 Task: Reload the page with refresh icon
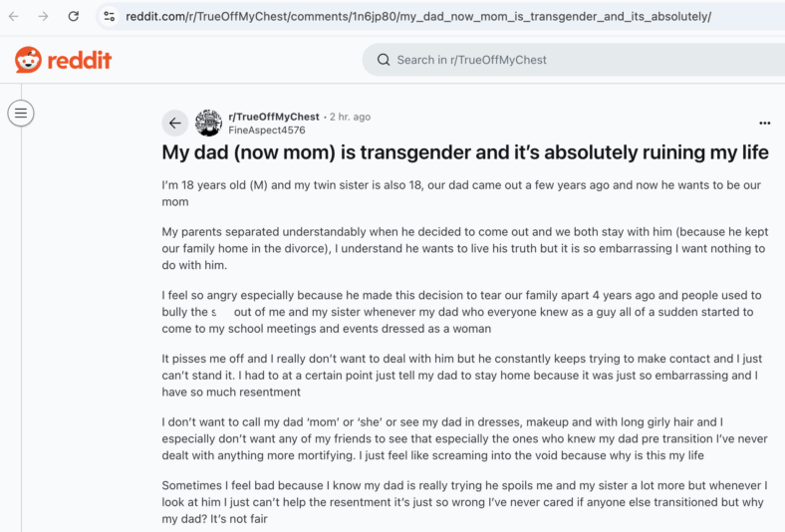click(74, 17)
